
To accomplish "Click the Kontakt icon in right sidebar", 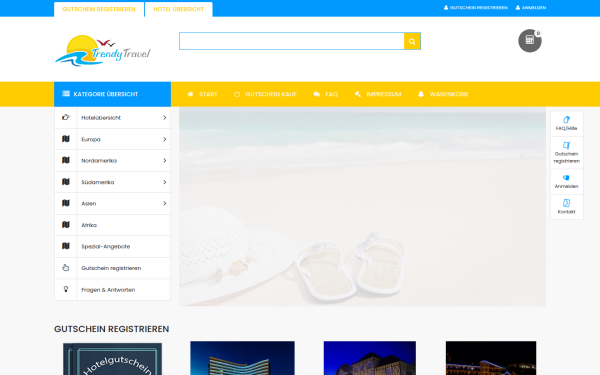I will pyautogui.click(x=566, y=203).
